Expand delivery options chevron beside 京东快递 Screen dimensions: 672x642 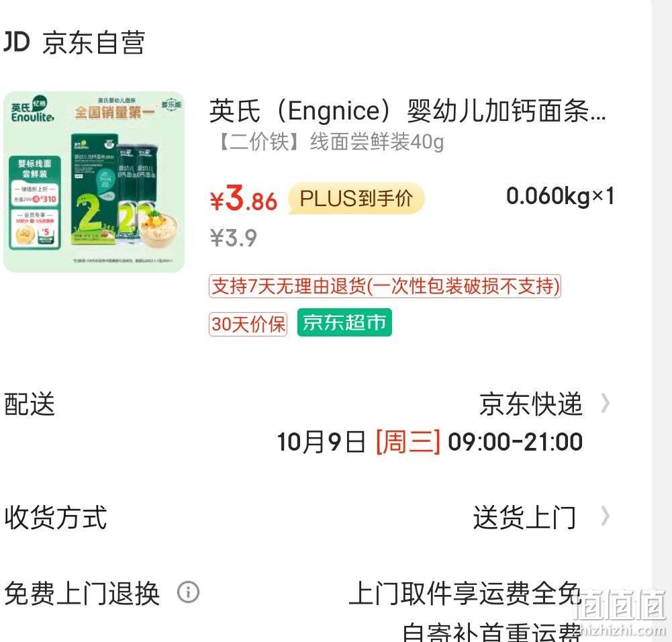(605, 404)
